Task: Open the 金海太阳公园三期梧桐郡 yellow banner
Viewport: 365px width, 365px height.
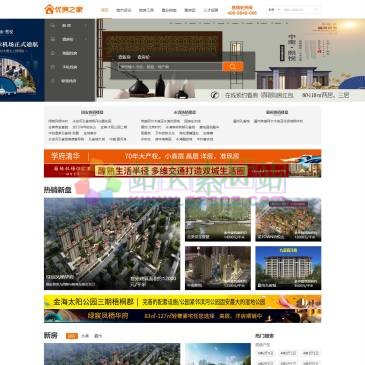Action: [183, 302]
